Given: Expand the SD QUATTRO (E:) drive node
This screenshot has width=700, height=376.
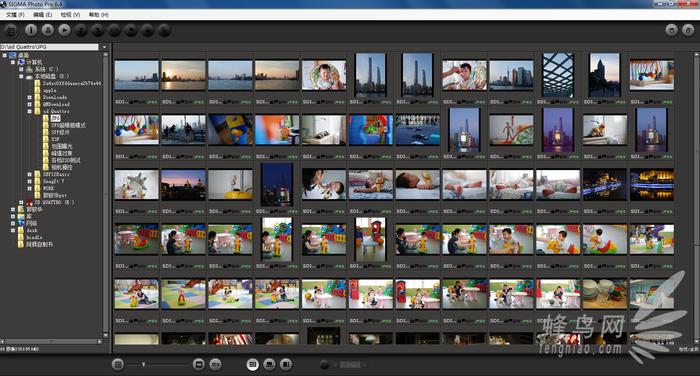Looking at the screenshot, I should (x=21, y=202).
